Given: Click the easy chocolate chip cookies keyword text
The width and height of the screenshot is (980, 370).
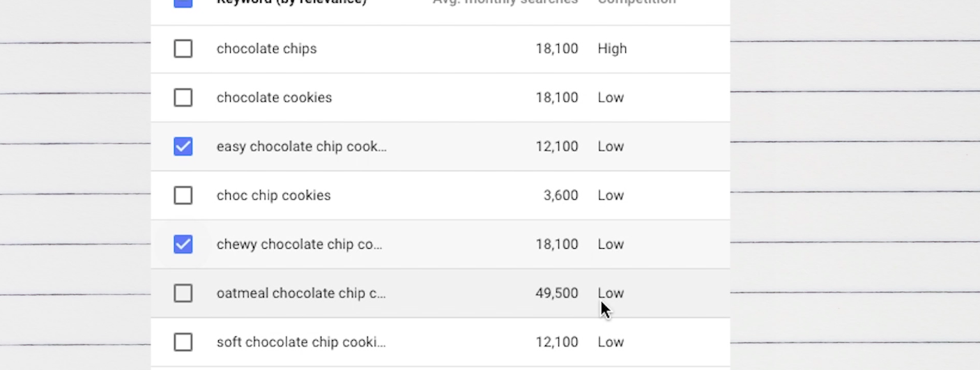Looking at the screenshot, I should coord(302,146).
